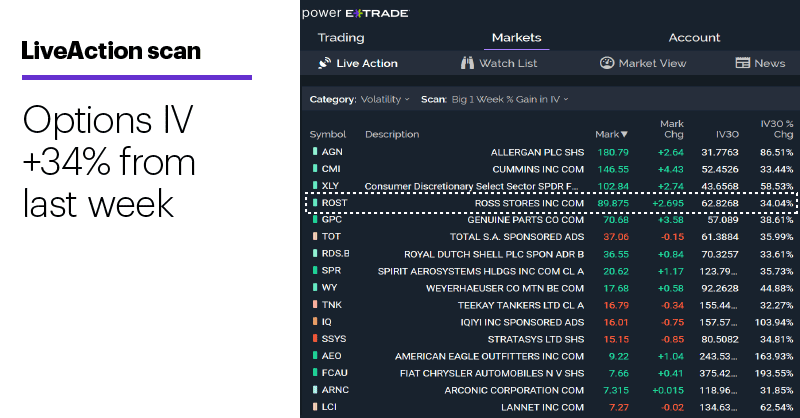Select the FCAU symbol
The image size is (800, 418).
click(334, 373)
